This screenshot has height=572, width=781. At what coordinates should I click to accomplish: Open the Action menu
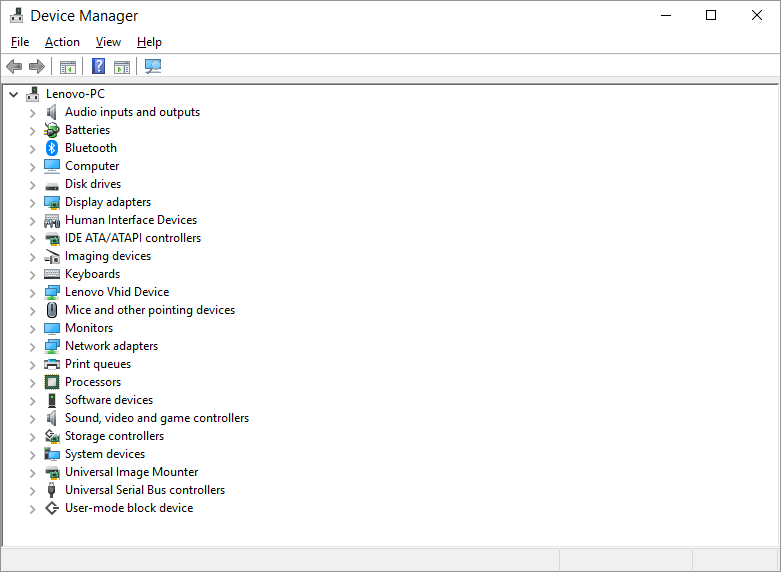pos(62,42)
